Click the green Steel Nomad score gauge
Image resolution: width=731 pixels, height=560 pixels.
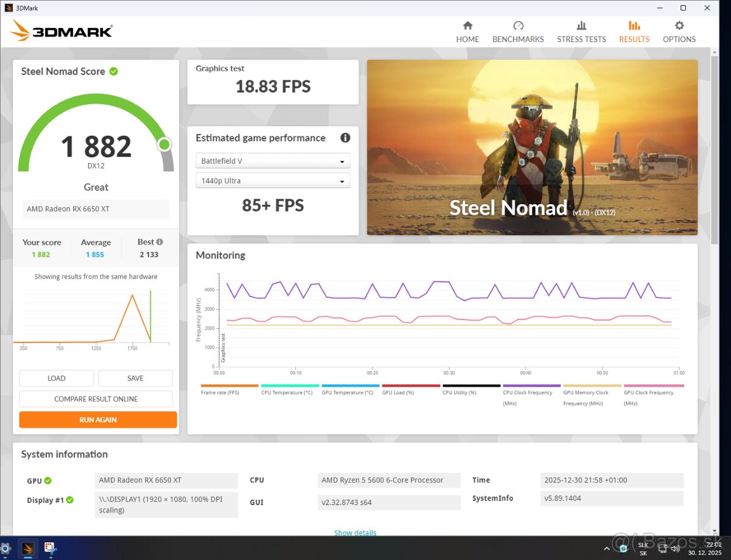[96, 129]
